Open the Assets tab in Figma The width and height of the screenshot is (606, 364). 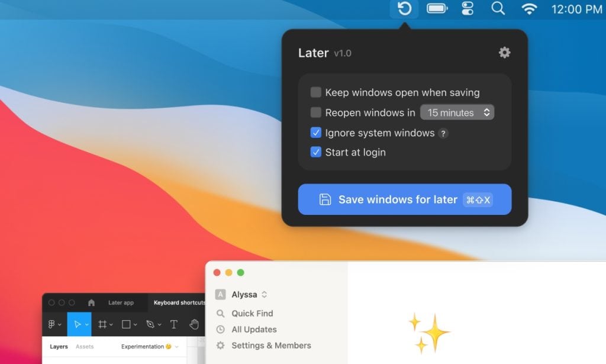pyautogui.click(x=85, y=347)
